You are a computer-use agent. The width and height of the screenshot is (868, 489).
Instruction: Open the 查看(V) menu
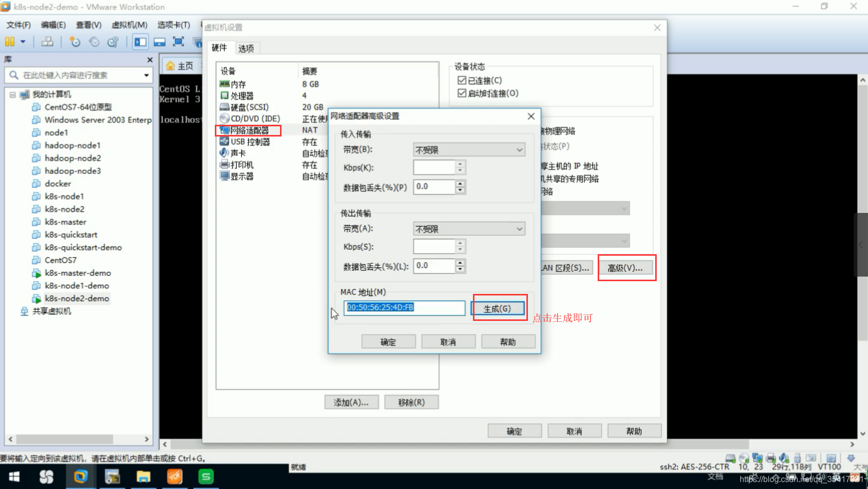click(x=89, y=25)
